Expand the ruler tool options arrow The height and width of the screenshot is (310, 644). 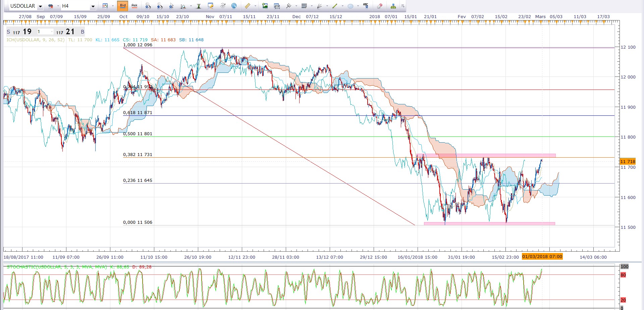coord(255,6)
